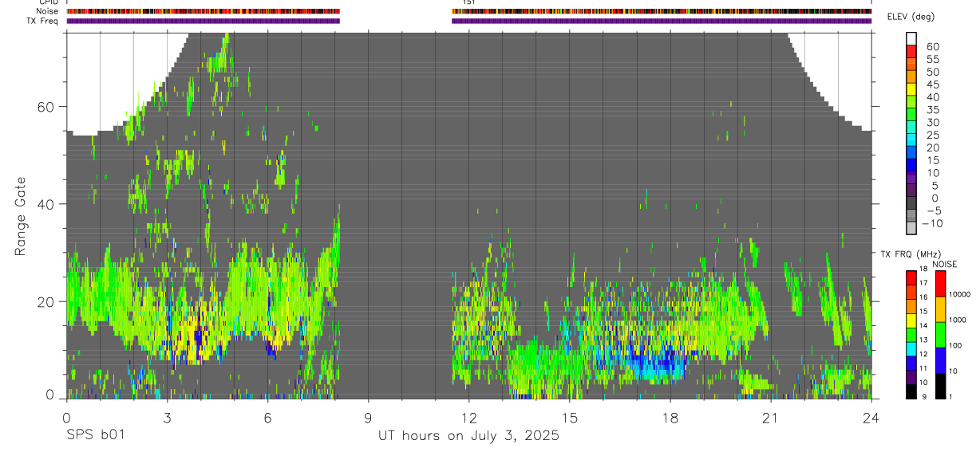Pick the light gray bottom segment of ELEV colorbar
The width and height of the screenshot is (980, 452).
tap(911, 229)
